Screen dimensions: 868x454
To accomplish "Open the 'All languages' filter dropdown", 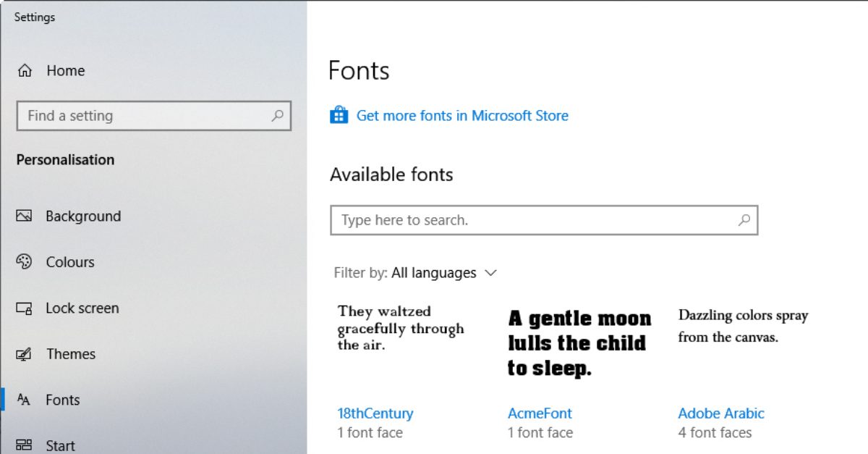I will (x=433, y=273).
